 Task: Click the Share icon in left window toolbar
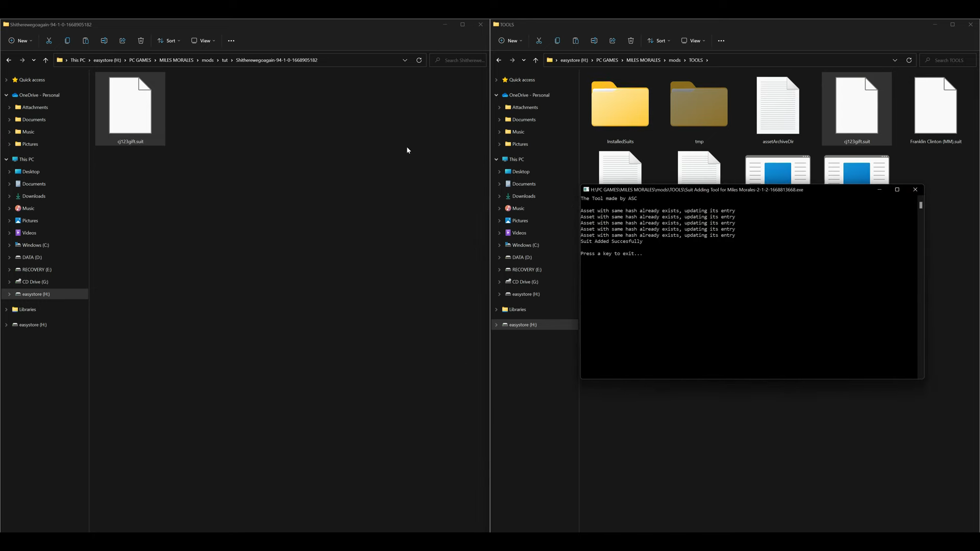pos(122,41)
